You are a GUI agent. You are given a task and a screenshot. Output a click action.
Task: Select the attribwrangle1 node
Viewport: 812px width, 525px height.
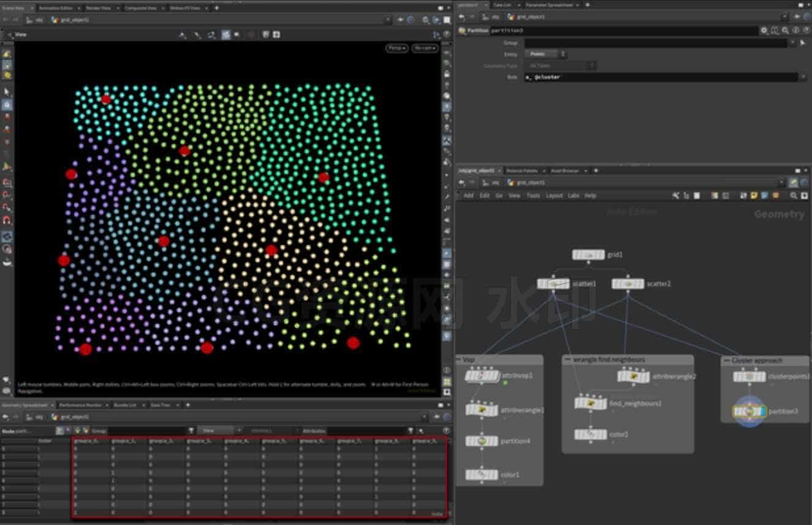(482, 410)
